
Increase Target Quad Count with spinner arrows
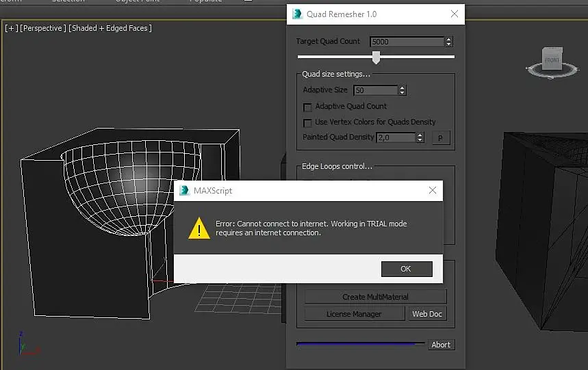coord(448,39)
